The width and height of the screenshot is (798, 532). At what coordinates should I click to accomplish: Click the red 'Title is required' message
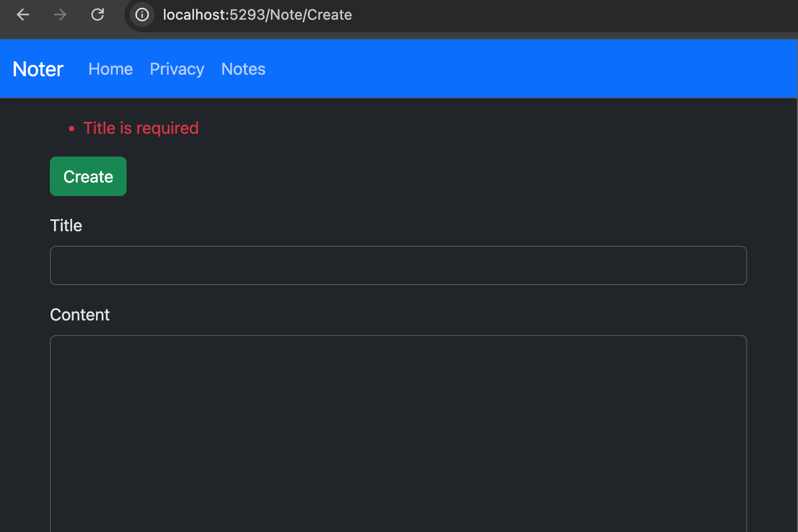pyautogui.click(x=141, y=128)
